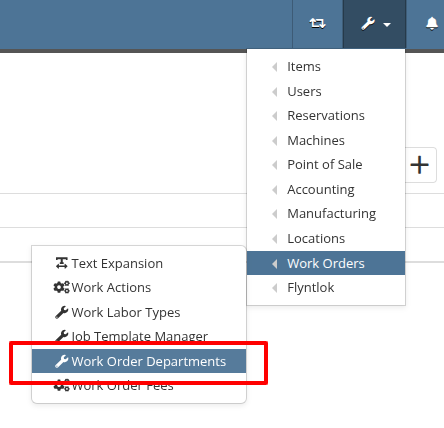Select Manufacturing in settings menu

(x=326, y=214)
